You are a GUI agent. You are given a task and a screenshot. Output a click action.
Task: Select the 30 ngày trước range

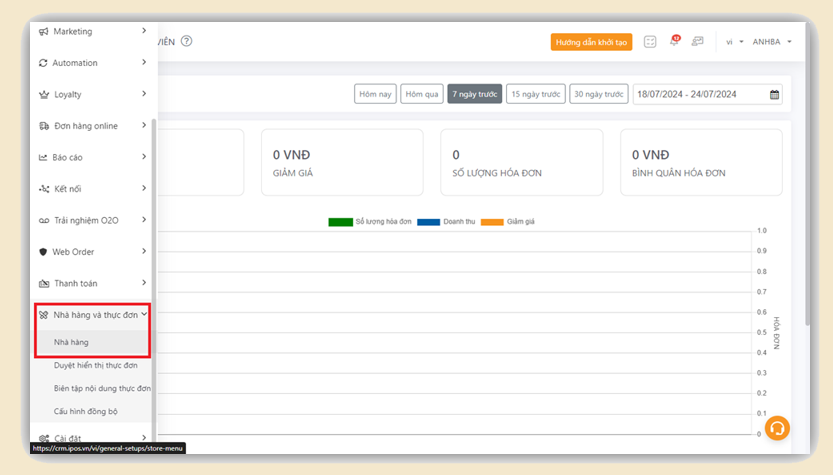[x=599, y=95]
